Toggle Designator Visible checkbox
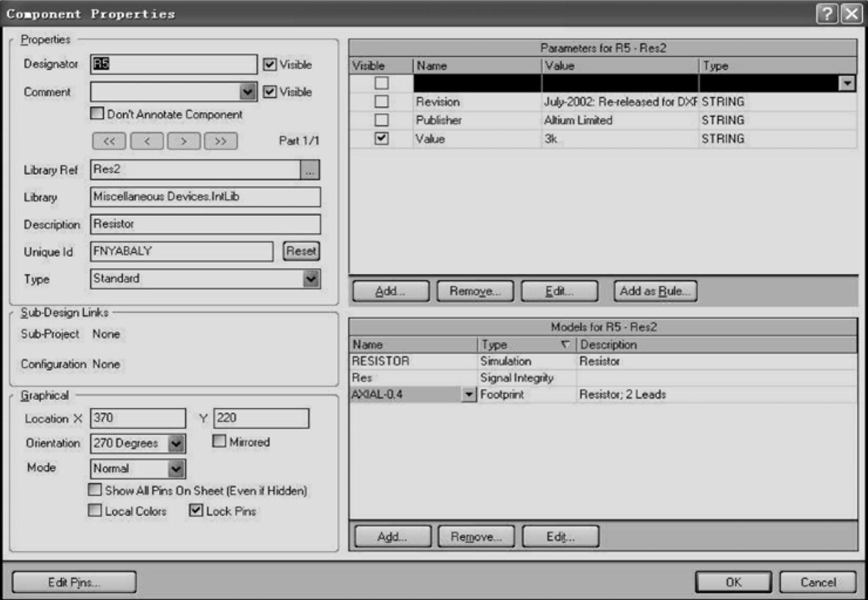The image size is (868, 600). (270, 65)
